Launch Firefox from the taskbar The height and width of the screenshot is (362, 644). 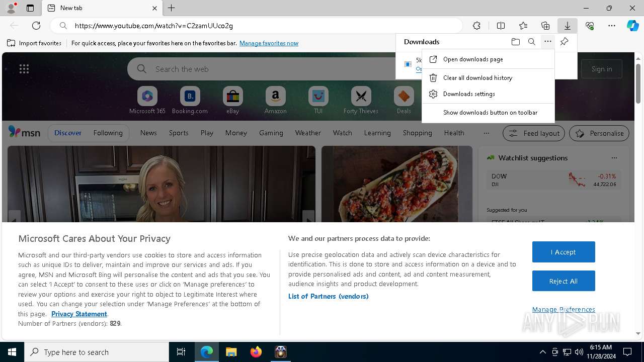click(x=256, y=352)
